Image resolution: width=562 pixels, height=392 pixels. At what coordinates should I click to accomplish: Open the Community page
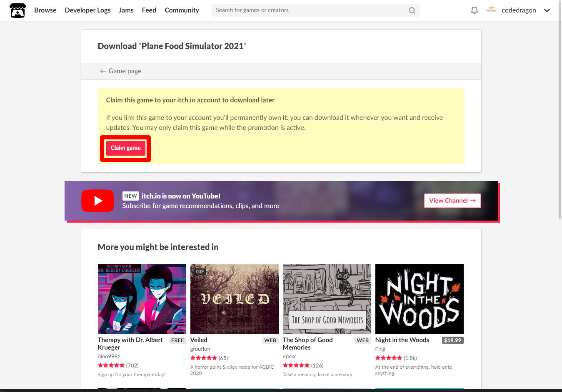tap(182, 10)
